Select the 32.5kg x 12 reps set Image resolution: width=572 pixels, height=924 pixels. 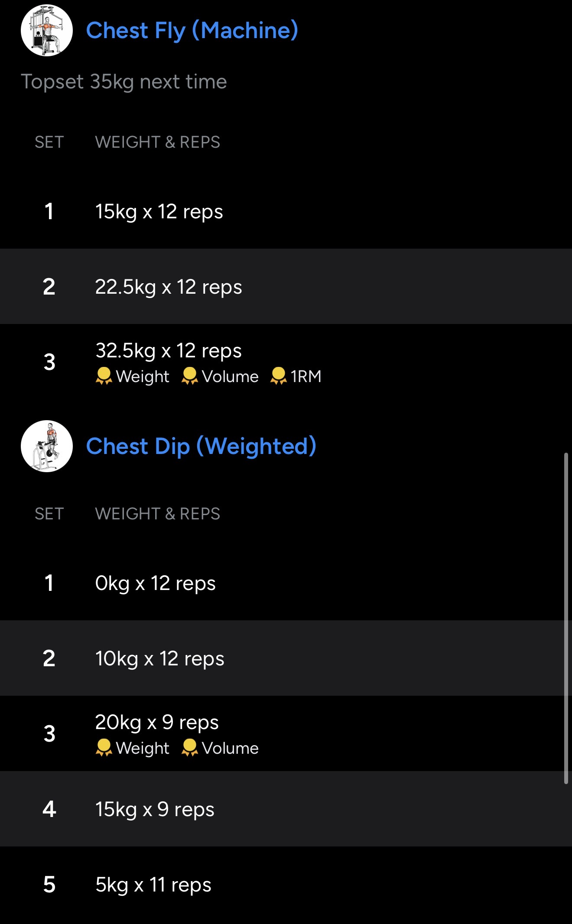pos(169,350)
